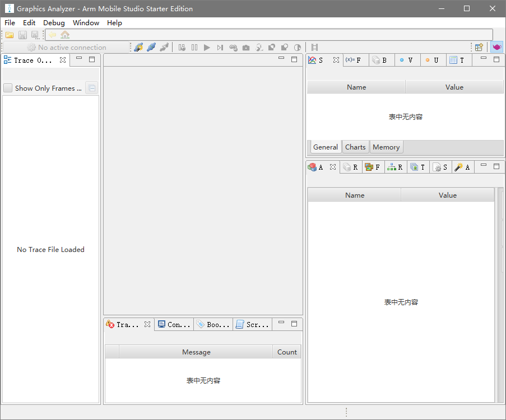Open the Debug menu
Image resolution: width=506 pixels, height=420 pixels.
tap(54, 22)
